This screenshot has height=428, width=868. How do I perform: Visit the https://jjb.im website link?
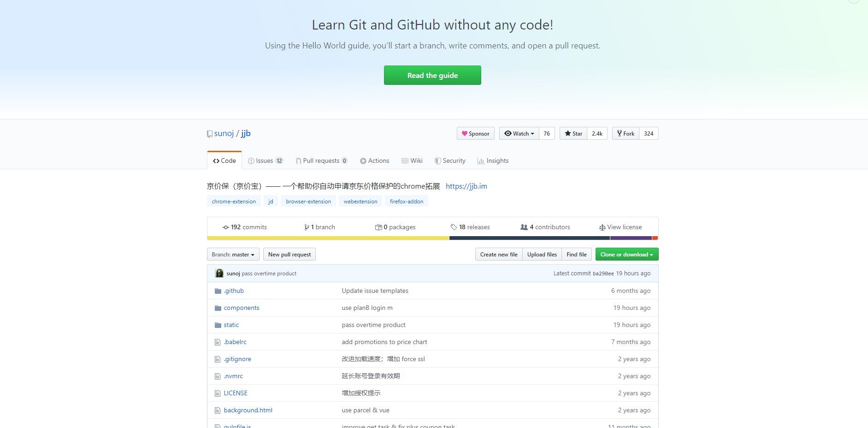pyautogui.click(x=466, y=186)
